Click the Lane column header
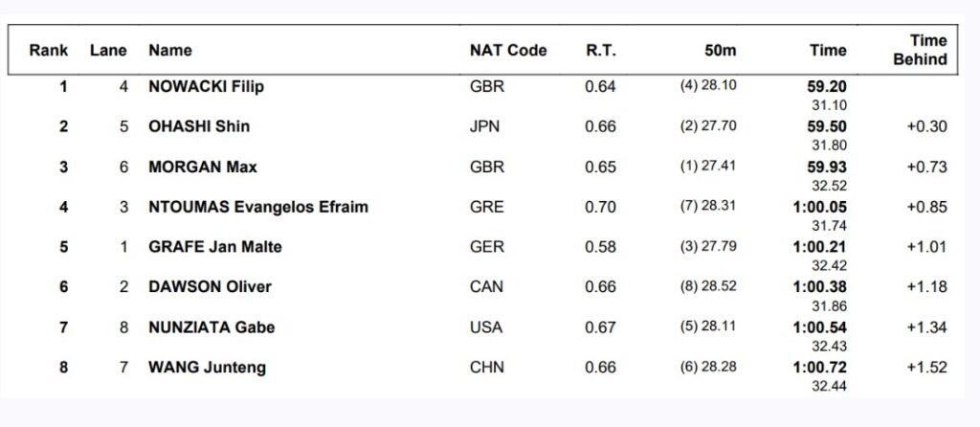This screenshot has height=427, width=980. pyautogui.click(x=108, y=51)
